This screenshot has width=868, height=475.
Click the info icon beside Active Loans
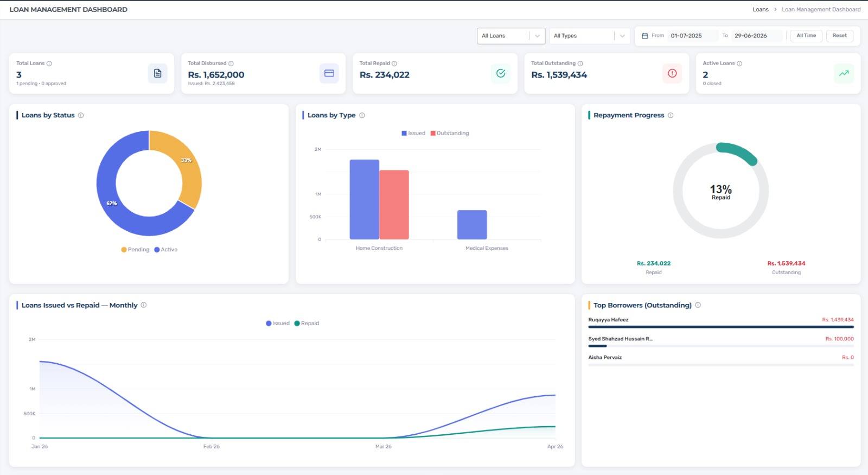click(x=739, y=64)
